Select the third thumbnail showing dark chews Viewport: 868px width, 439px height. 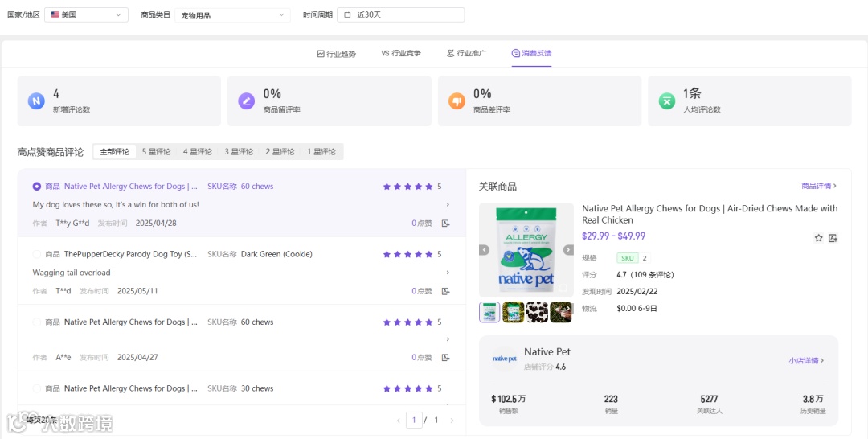tap(537, 312)
